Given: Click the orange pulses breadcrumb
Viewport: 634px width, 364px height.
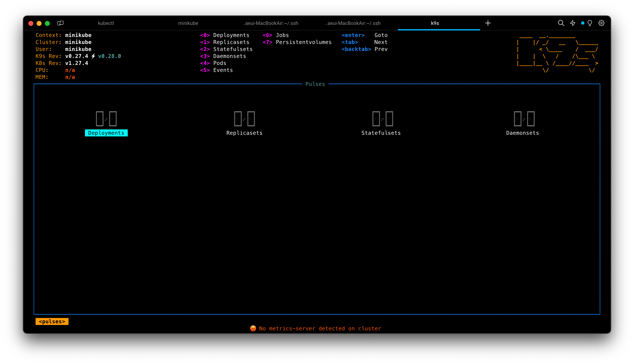Looking at the screenshot, I should 52,321.
